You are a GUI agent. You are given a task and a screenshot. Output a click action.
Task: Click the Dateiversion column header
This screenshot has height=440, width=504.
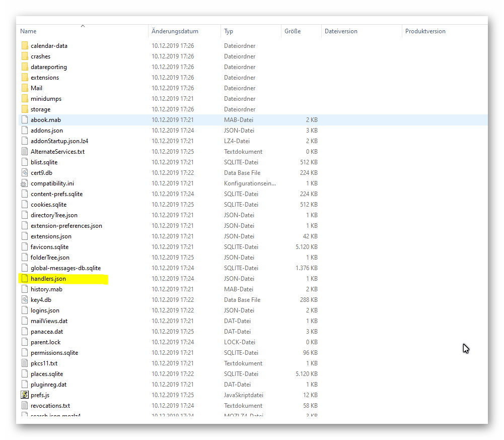click(341, 31)
